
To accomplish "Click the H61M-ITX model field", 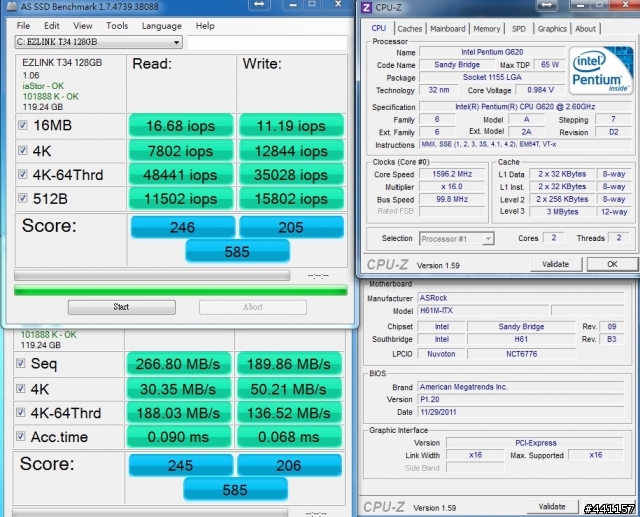I will pyautogui.click(x=483, y=311).
